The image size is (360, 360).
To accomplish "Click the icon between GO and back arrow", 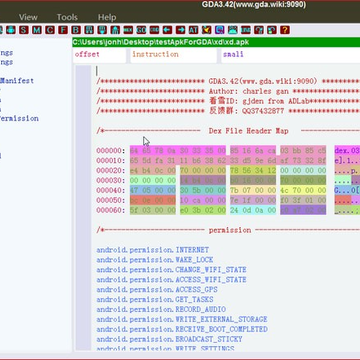I will click(154, 30).
